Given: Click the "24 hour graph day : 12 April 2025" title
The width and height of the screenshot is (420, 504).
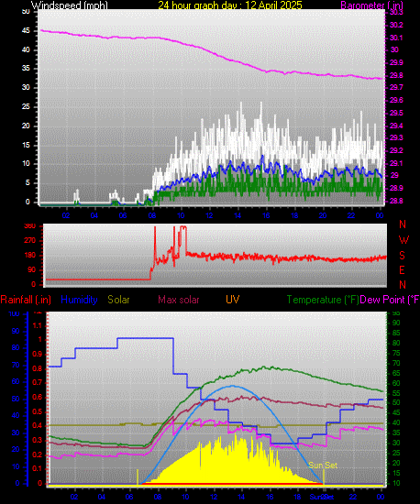Looking at the screenshot, I should [x=230, y=5].
